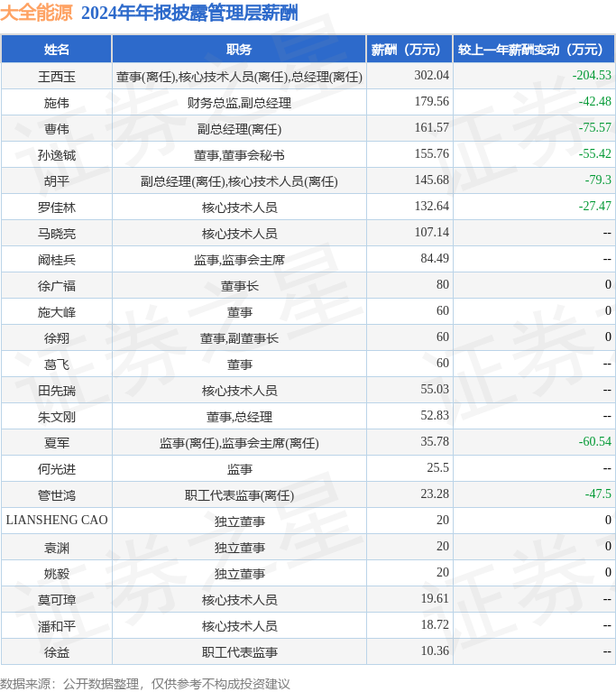The width and height of the screenshot is (616, 692).
Task: Click the 数据来源 footnote text
Action: [x=144, y=684]
